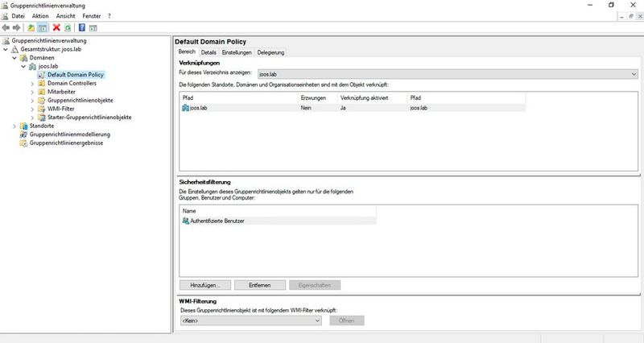Click the 'Ja' cell under Verknüpfung aktiviert
The height and width of the screenshot is (343, 644).
343,108
